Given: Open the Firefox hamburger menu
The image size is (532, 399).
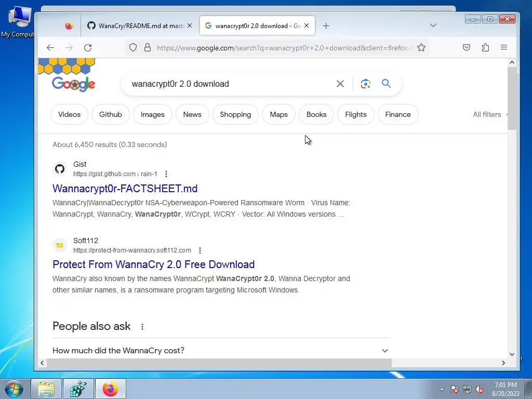Looking at the screenshot, I should tap(504, 47).
